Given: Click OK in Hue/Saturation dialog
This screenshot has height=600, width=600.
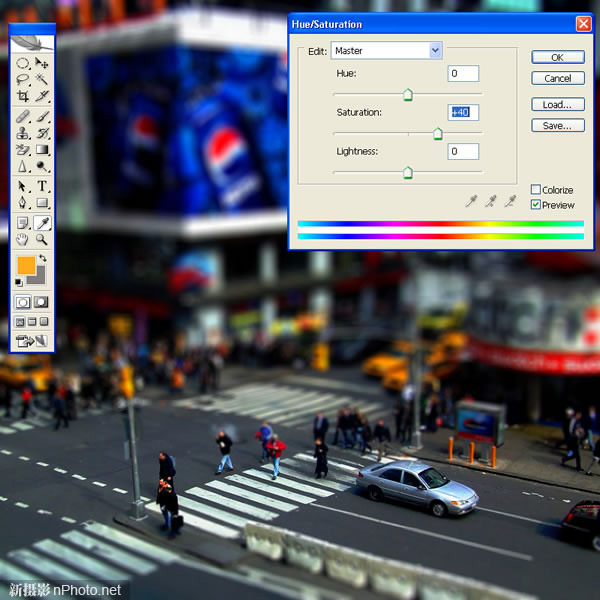Looking at the screenshot, I should [557, 57].
